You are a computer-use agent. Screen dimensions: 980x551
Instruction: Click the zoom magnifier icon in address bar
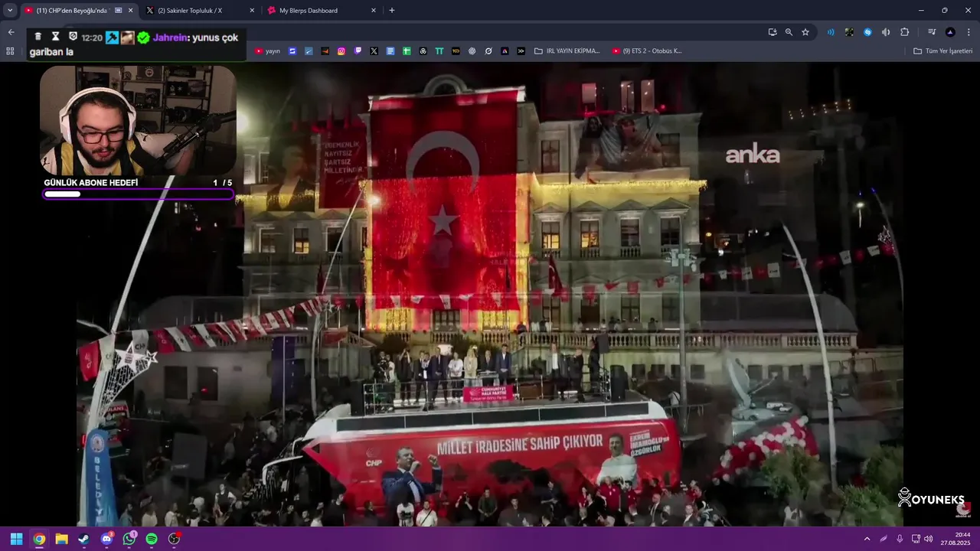click(789, 32)
